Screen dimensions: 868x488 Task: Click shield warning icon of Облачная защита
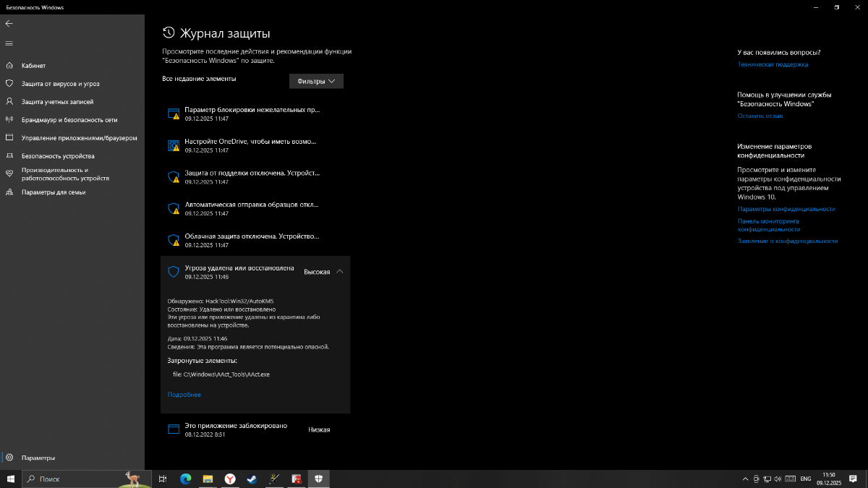[174, 240]
